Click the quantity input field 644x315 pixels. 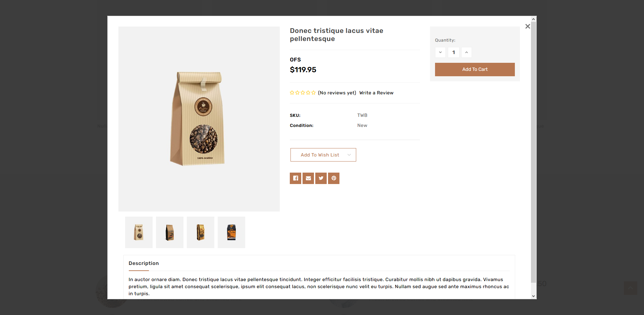(453, 52)
